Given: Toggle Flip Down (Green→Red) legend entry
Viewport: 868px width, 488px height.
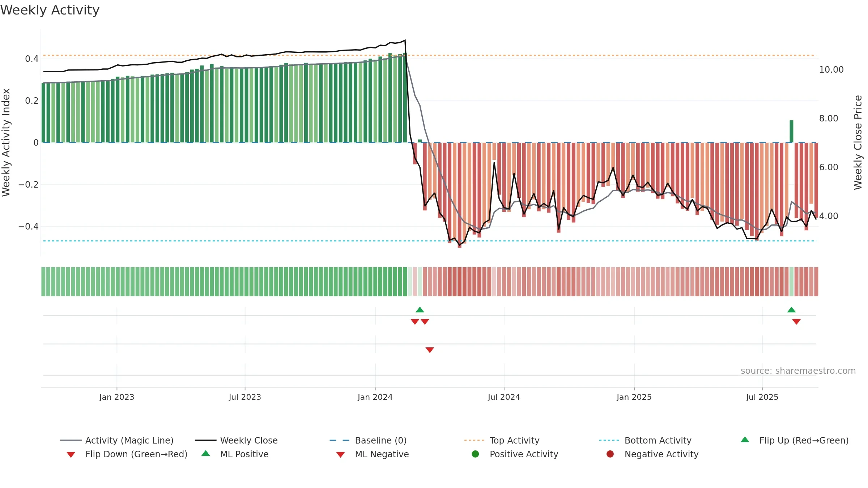Looking at the screenshot, I should click(127, 454).
